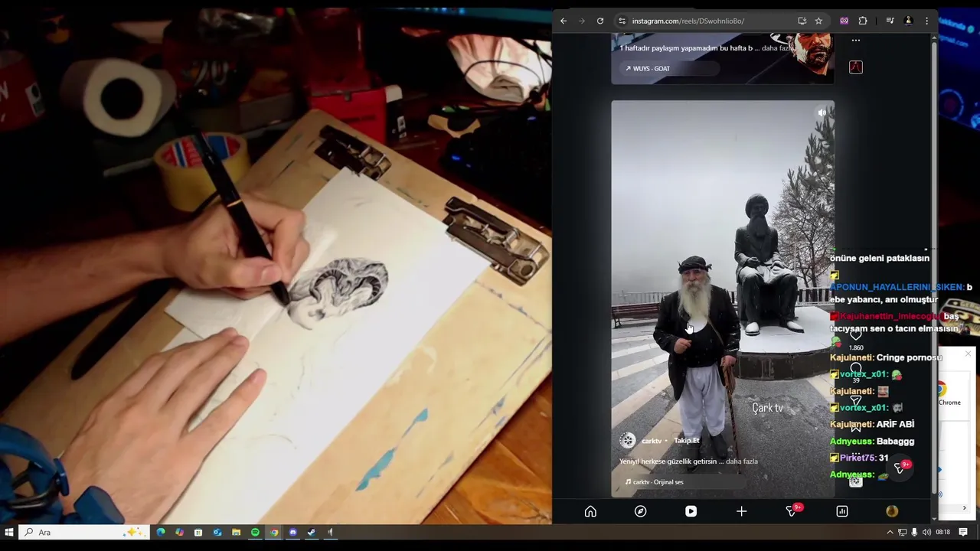Open the 08:18 clock in the taskbar
The width and height of the screenshot is (980, 551).
(x=942, y=532)
